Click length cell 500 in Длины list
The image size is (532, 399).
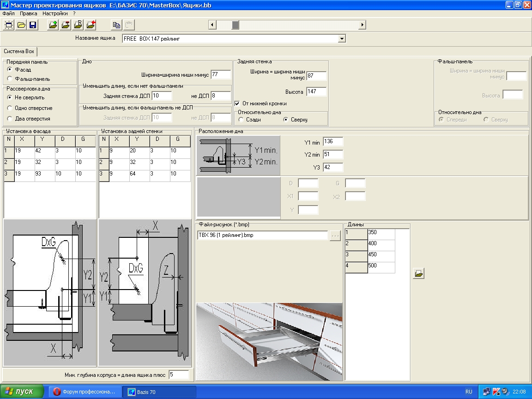381,267
